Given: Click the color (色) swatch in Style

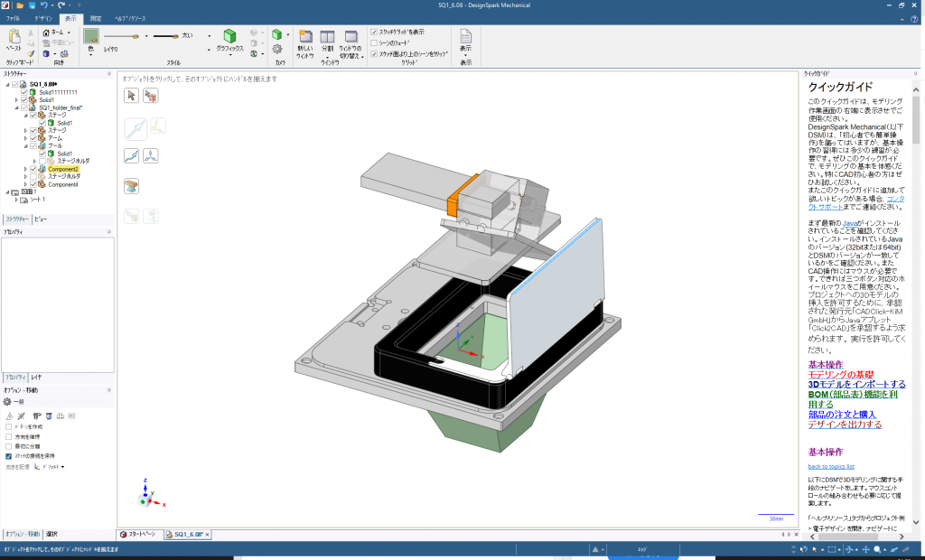Looking at the screenshot, I should (91, 36).
